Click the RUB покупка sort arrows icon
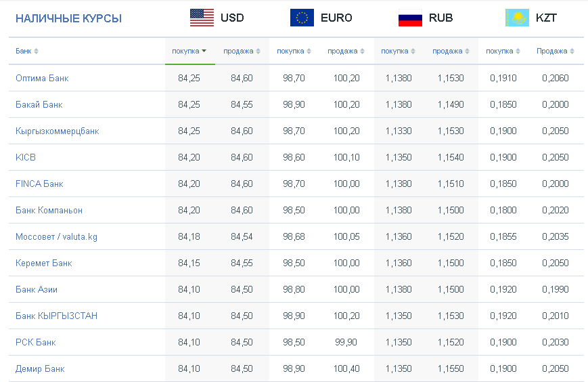Screen dimensions: 588x382 [x=413, y=51]
